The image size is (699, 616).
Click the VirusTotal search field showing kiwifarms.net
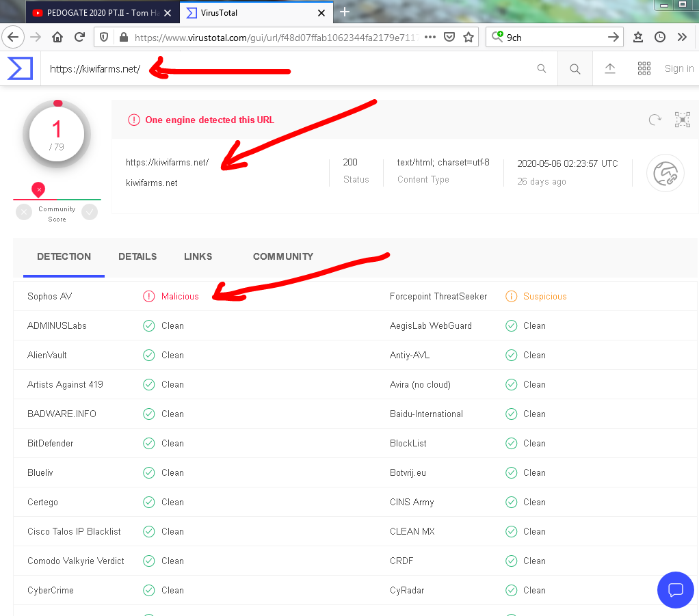[285, 68]
